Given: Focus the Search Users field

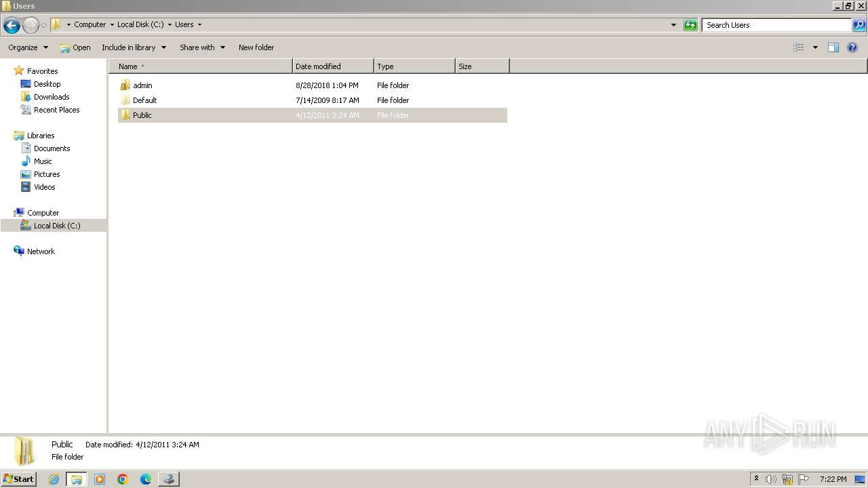Looking at the screenshot, I should pos(776,25).
